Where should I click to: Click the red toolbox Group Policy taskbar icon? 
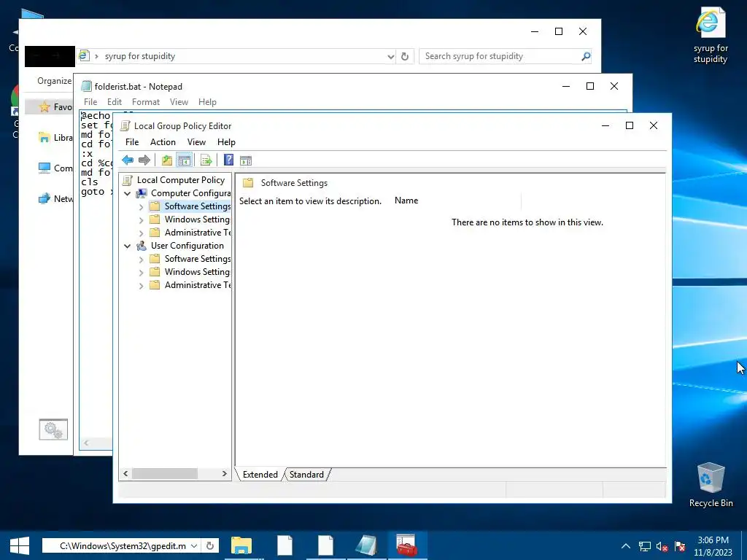406,545
